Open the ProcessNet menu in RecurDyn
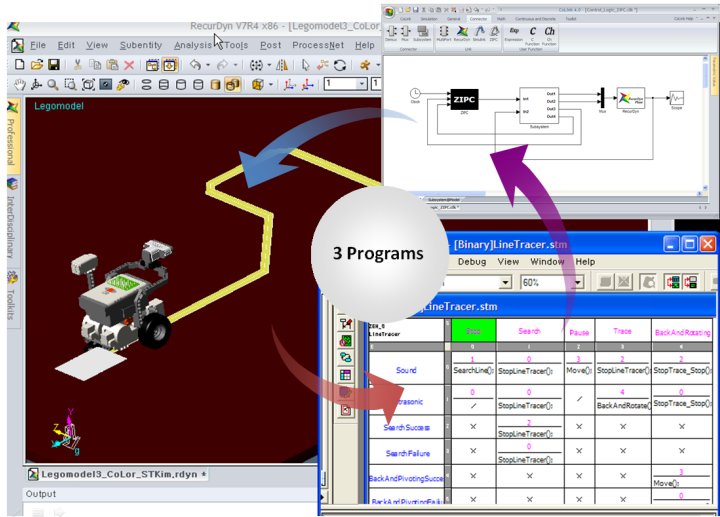720x517 pixels. click(x=318, y=45)
